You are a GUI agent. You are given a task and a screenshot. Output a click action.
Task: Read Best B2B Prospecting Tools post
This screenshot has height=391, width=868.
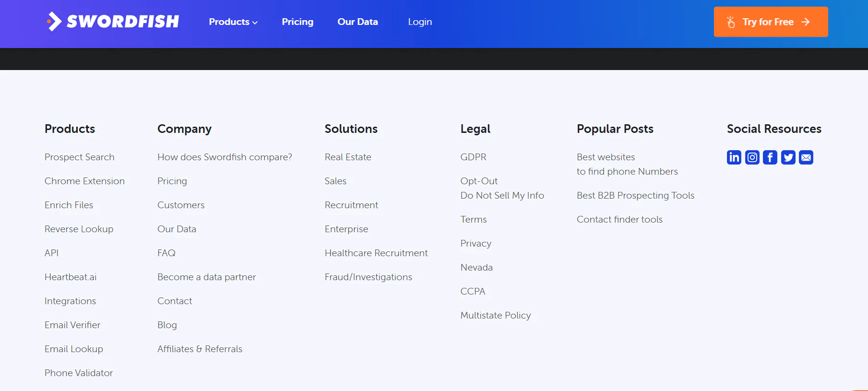(635, 195)
